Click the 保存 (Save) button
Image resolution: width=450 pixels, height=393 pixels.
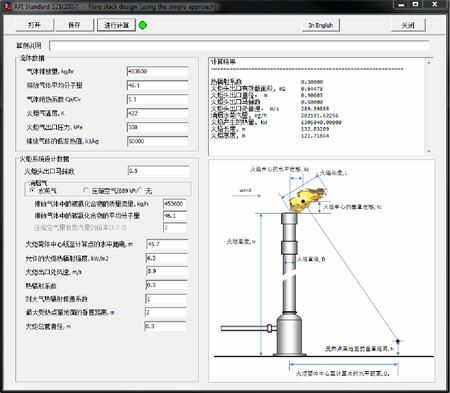[x=75, y=25]
